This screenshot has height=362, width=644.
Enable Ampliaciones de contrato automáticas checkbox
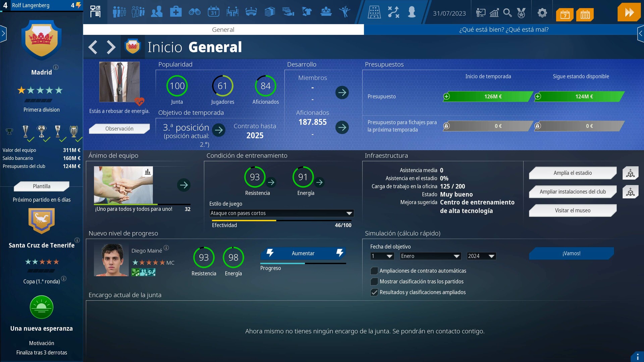tap(374, 271)
